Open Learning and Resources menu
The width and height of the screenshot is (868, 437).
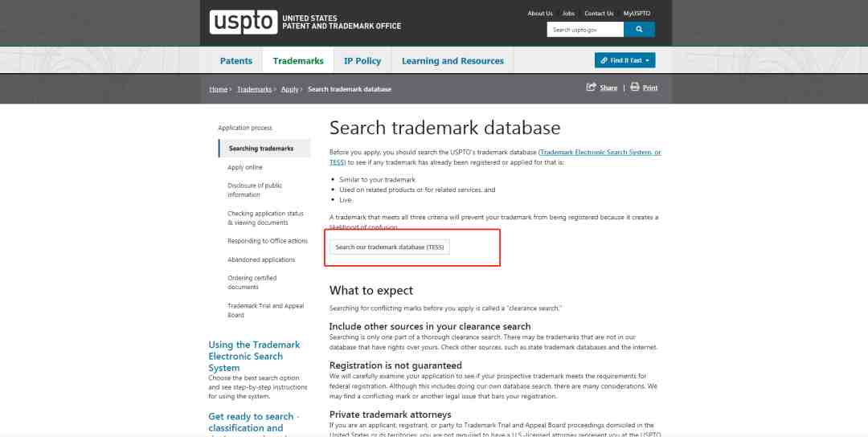(452, 61)
